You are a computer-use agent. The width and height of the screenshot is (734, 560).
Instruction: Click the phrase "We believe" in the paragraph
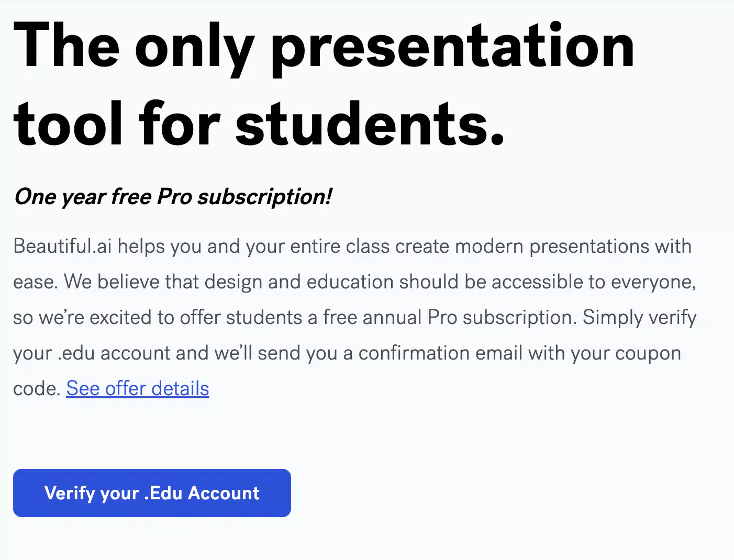(x=112, y=282)
